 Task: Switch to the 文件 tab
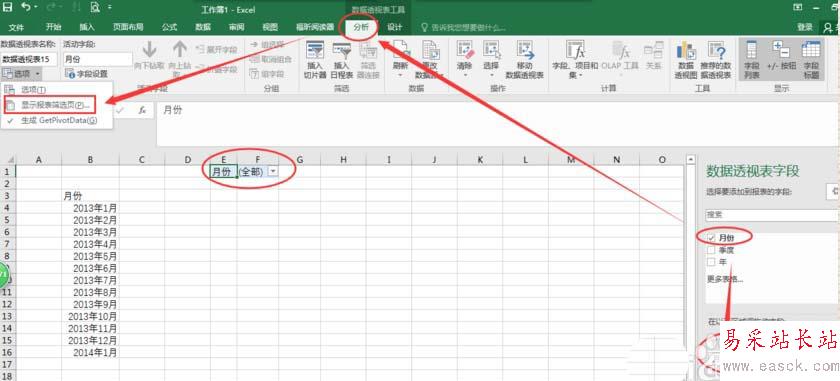click(x=16, y=27)
